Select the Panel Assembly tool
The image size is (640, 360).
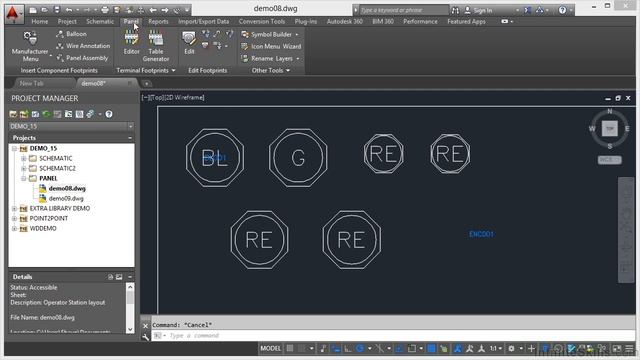coord(82,58)
